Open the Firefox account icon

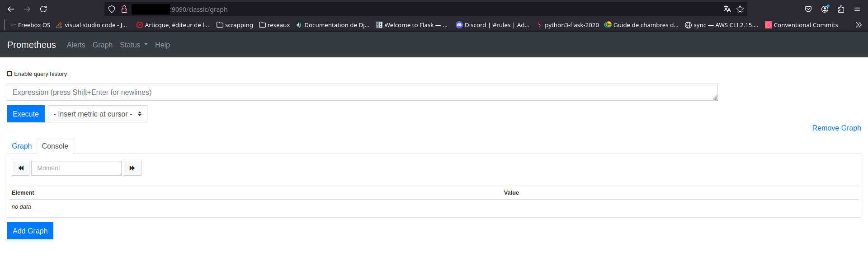pos(825,9)
